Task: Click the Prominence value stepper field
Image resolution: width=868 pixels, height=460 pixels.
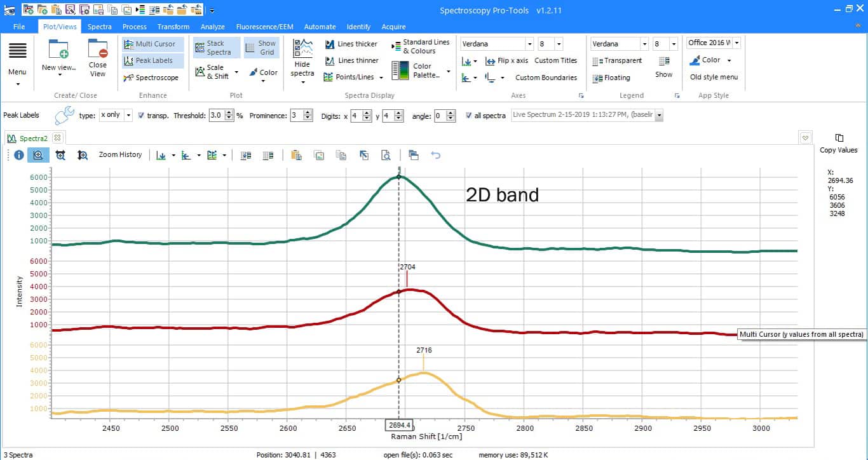Action: coord(301,116)
